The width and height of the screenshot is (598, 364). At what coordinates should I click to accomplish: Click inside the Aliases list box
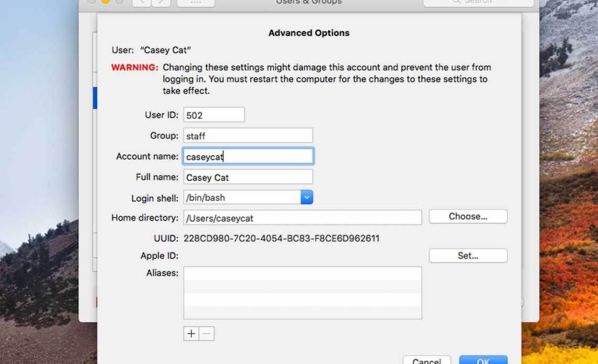[303, 293]
